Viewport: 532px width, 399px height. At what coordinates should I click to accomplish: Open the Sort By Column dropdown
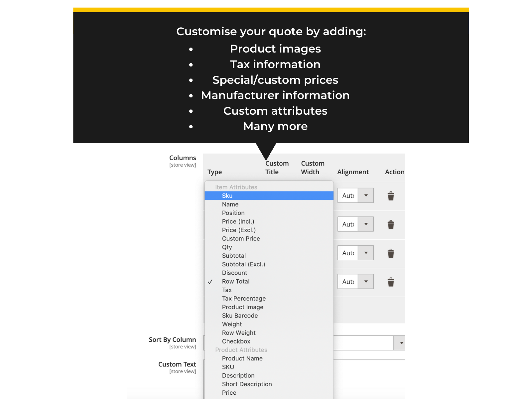pos(401,343)
